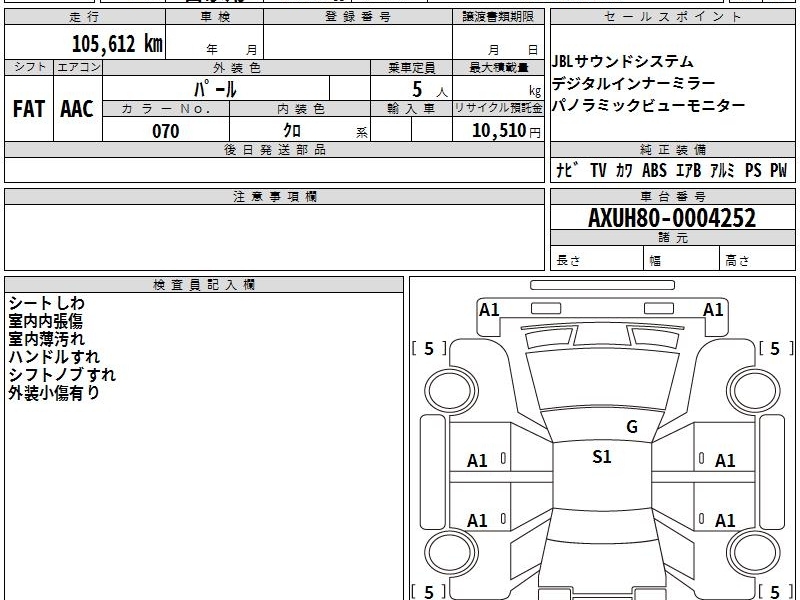Viewport: 800px width, 600px height.
Task: Click the 検査員記入欄 section header
Action: [x=204, y=285]
